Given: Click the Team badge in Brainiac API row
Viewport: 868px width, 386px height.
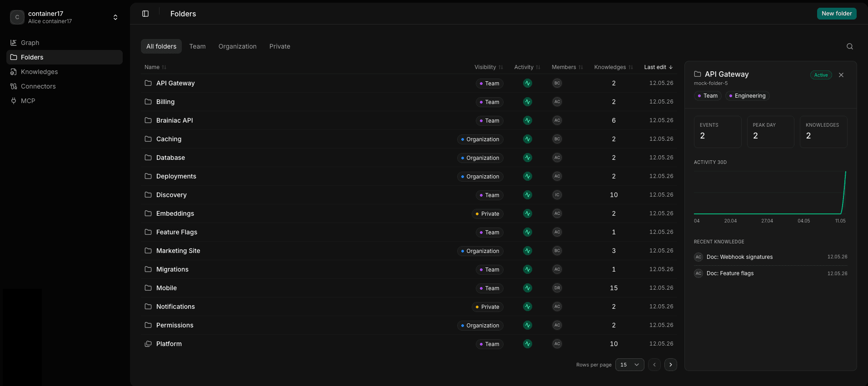Looking at the screenshot, I should (489, 120).
